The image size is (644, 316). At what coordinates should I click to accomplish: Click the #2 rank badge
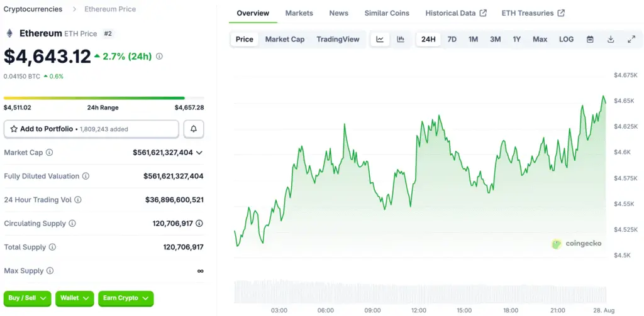(x=108, y=34)
